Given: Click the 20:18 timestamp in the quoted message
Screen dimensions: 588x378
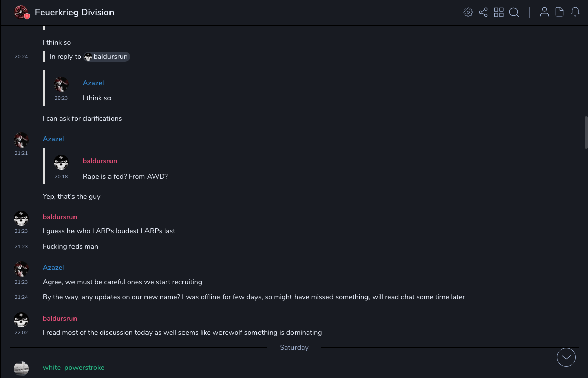Looking at the screenshot, I should (61, 177).
